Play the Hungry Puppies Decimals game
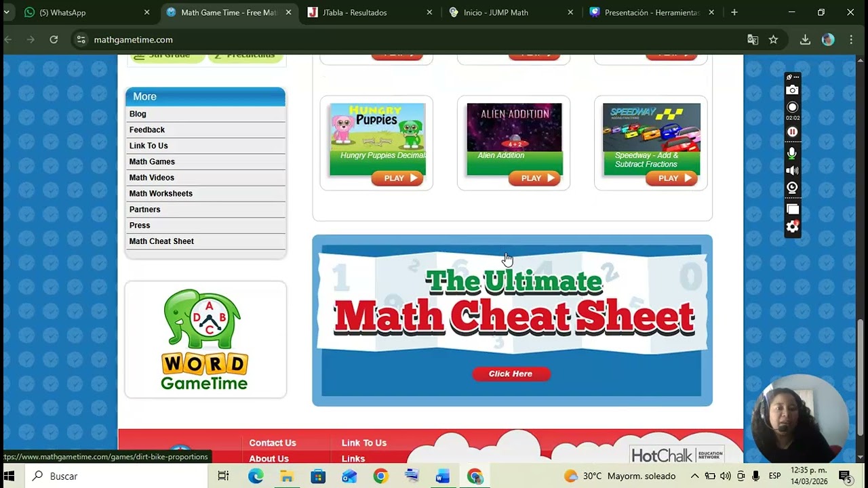The height and width of the screenshot is (488, 868). point(397,178)
